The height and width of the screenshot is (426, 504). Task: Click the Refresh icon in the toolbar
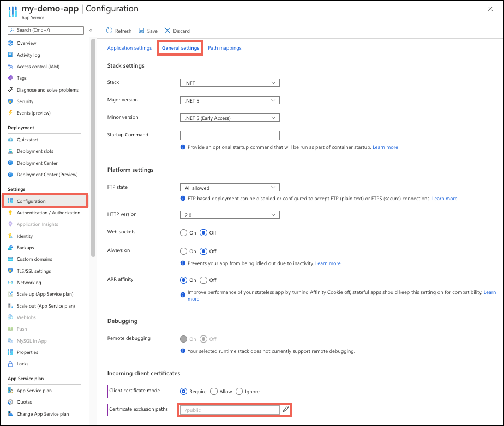point(109,31)
